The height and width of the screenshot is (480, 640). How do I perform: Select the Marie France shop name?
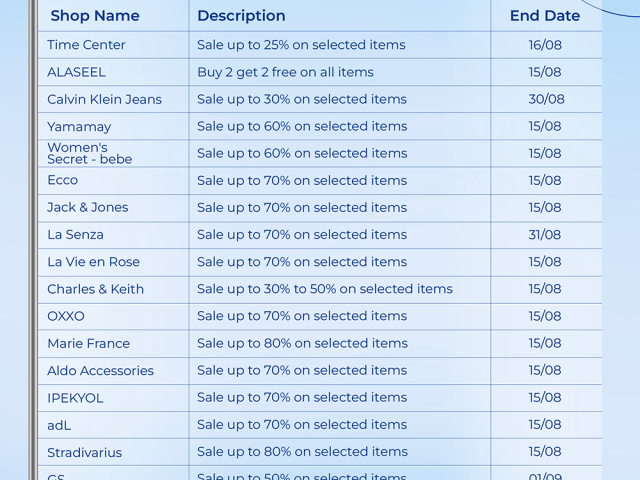point(88,343)
